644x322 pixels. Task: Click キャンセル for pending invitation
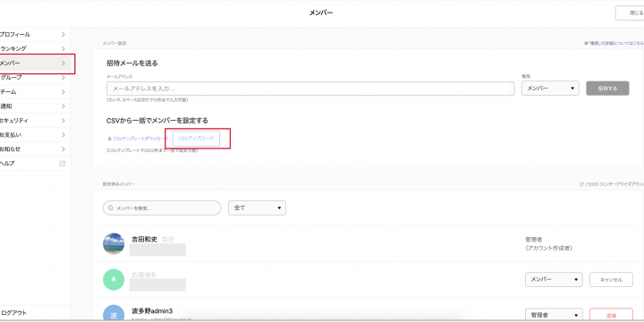pos(611,280)
